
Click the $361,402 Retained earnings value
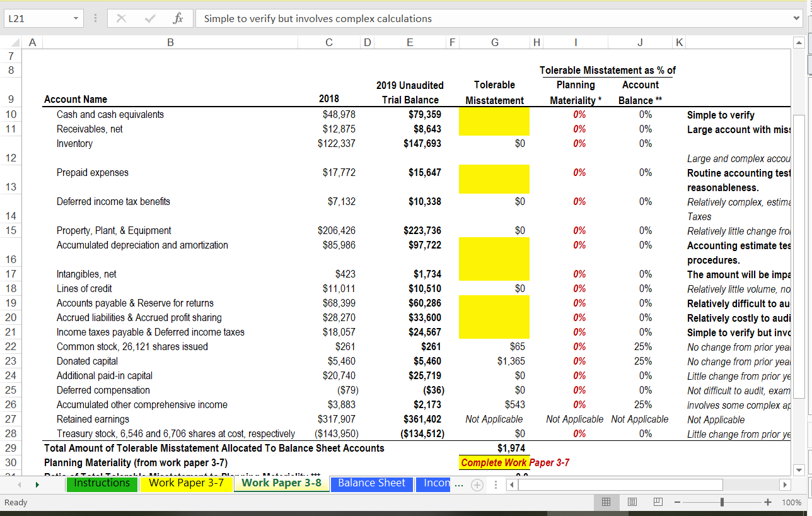[422, 419]
